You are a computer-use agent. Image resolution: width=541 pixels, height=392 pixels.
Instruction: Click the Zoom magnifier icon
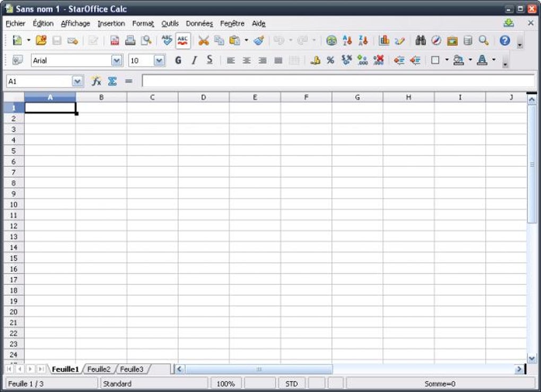(x=484, y=41)
